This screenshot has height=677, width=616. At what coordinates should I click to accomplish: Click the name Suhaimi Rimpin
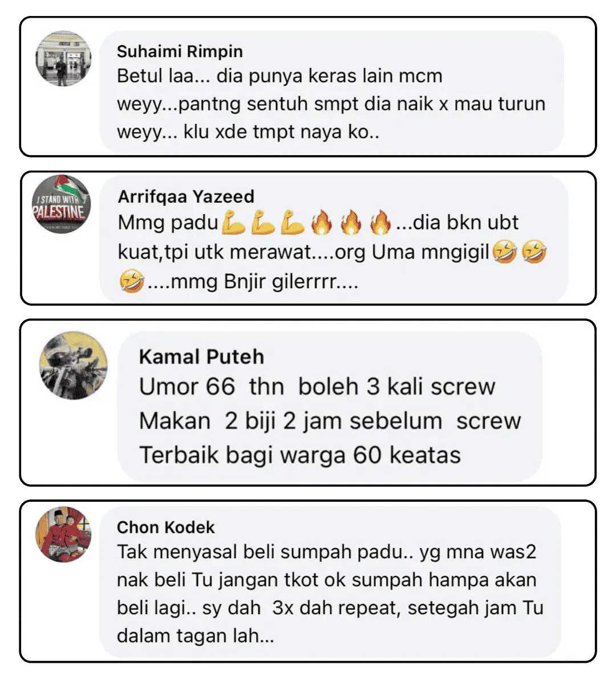pyautogui.click(x=180, y=51)
